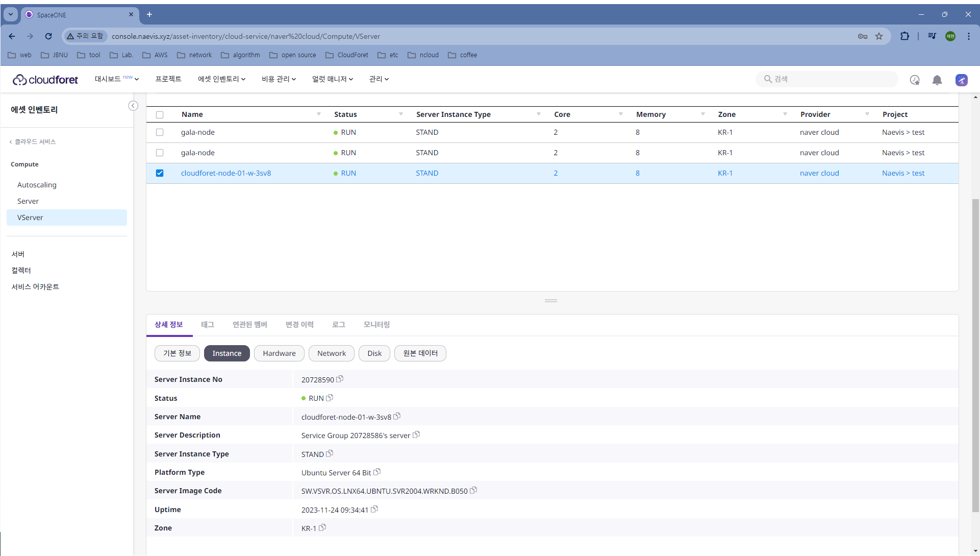
Task: Toggle the select-all header checkbox
Action: (x=160, y=114)
